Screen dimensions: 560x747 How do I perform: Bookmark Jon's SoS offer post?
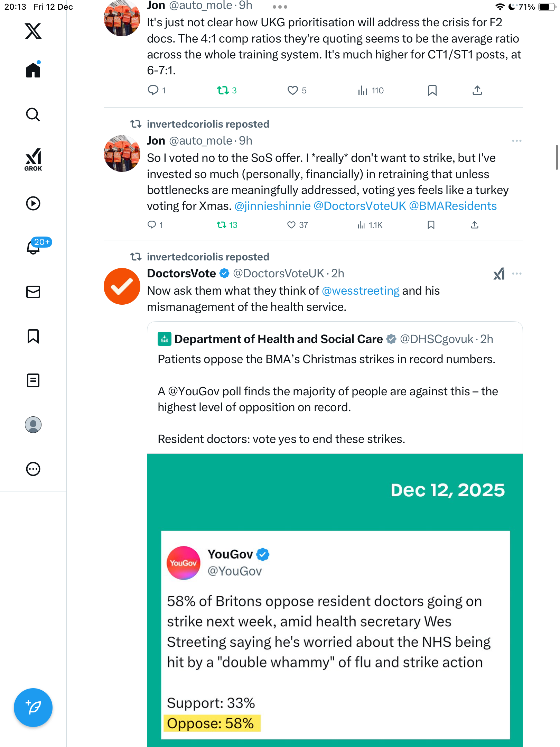point(431,225)
